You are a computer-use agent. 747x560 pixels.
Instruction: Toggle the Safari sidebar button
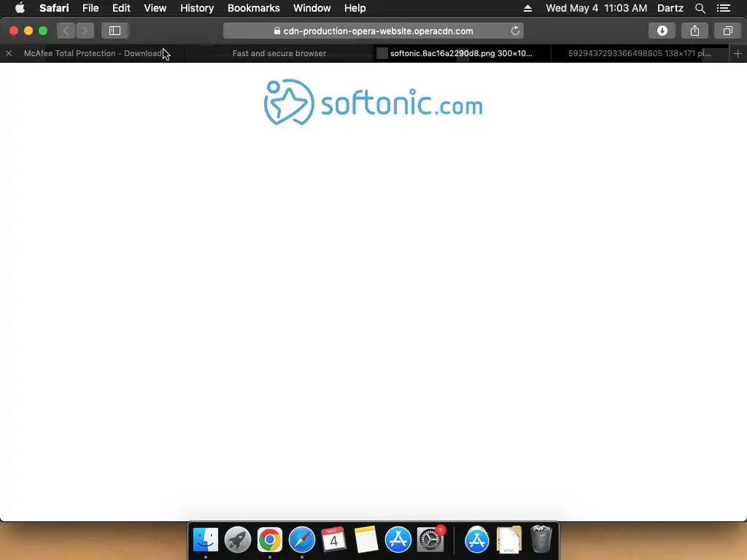click(115, 31)
